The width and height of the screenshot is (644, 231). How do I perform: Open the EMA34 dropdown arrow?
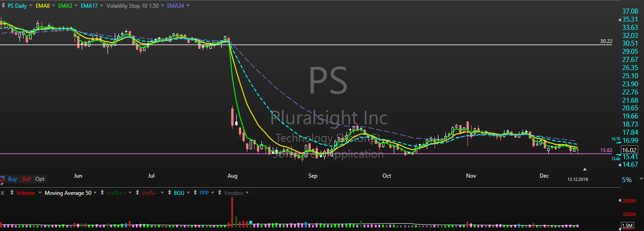[x=187, y=6]
